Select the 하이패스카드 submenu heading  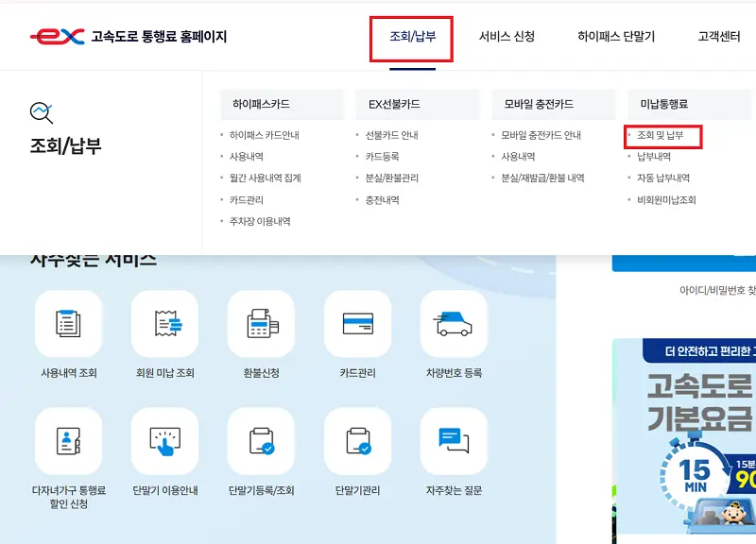tap(282, 104)
